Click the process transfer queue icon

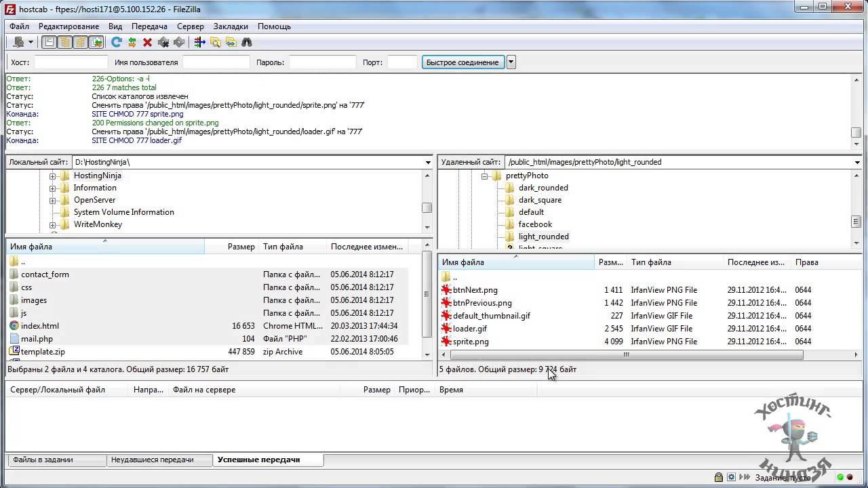click(132, 42)
